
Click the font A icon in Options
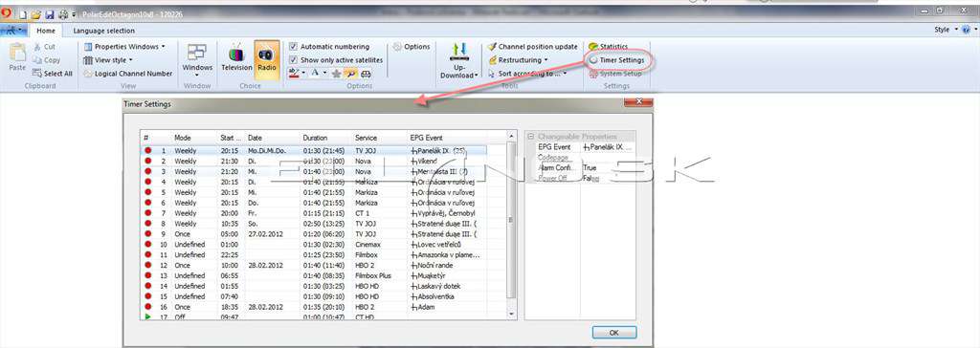point(315,73)
